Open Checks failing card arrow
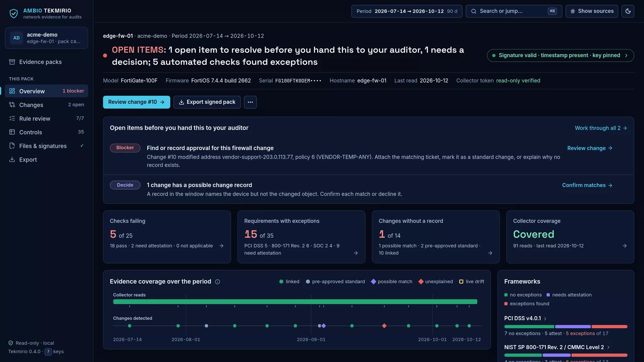Screen dimensions: 644x362 (x=221, y=246)
